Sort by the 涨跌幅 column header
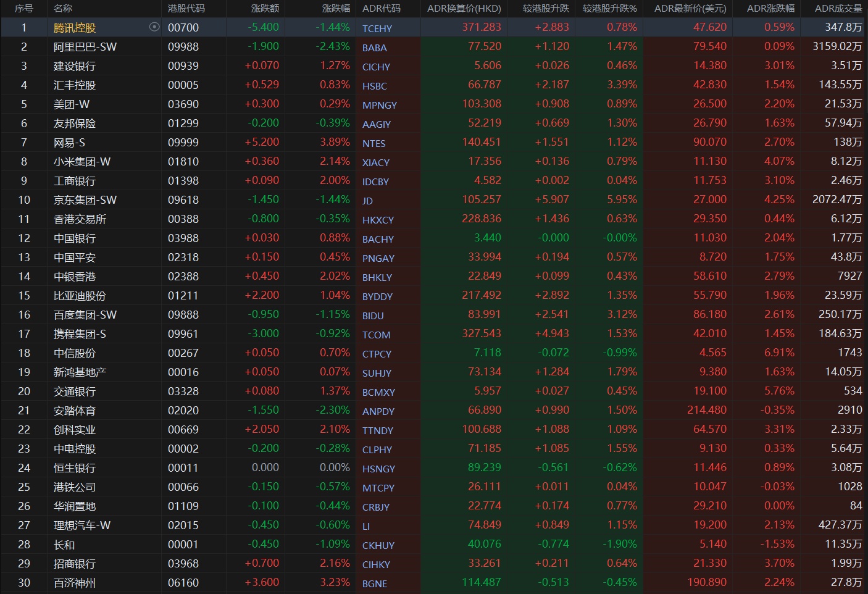The image size is (868, 594). tap(336, 9)
